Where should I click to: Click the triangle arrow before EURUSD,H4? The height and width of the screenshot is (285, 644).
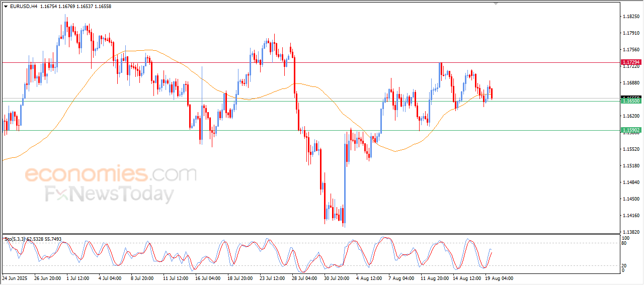click(x=6, y=7)
